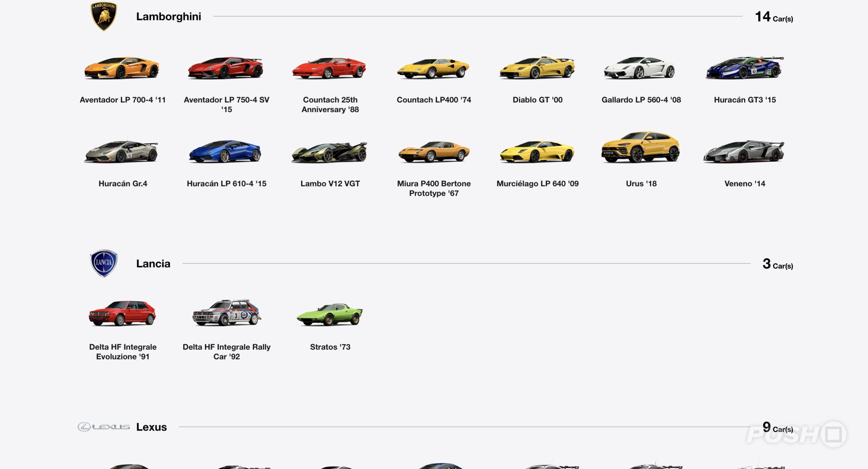Select the orange Aventador LP 700-4 '11 car image
This screenshot has width=868, height=469.
coord(122,68)
